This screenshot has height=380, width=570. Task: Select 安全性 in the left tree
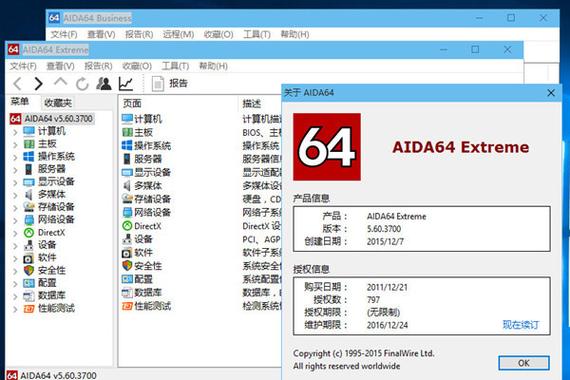click(52, 271)
